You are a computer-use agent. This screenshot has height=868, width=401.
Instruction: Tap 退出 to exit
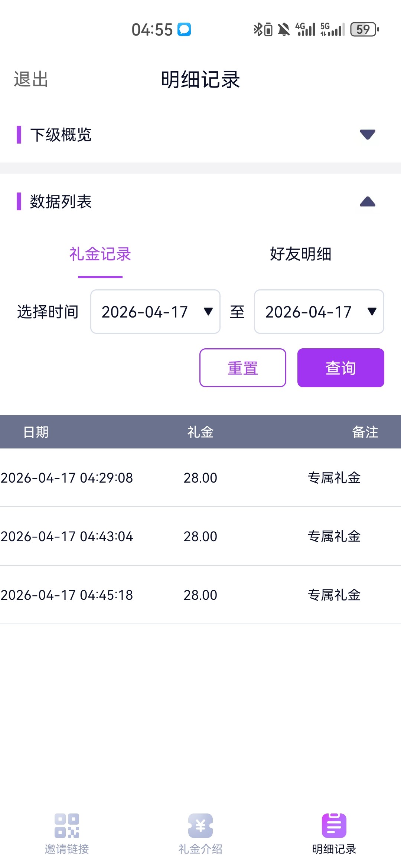point(31,79)
